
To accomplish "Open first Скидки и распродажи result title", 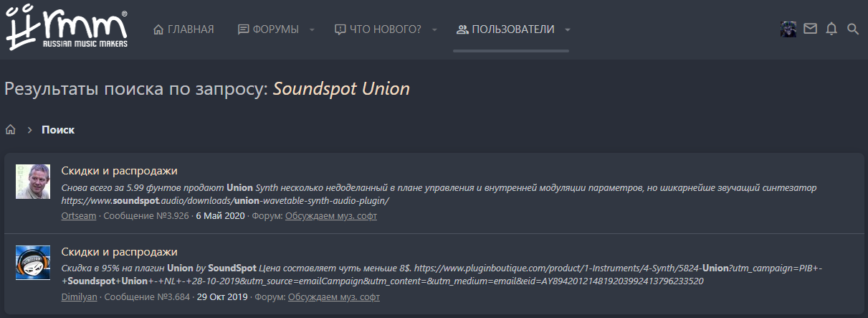I will pos(119,170).
